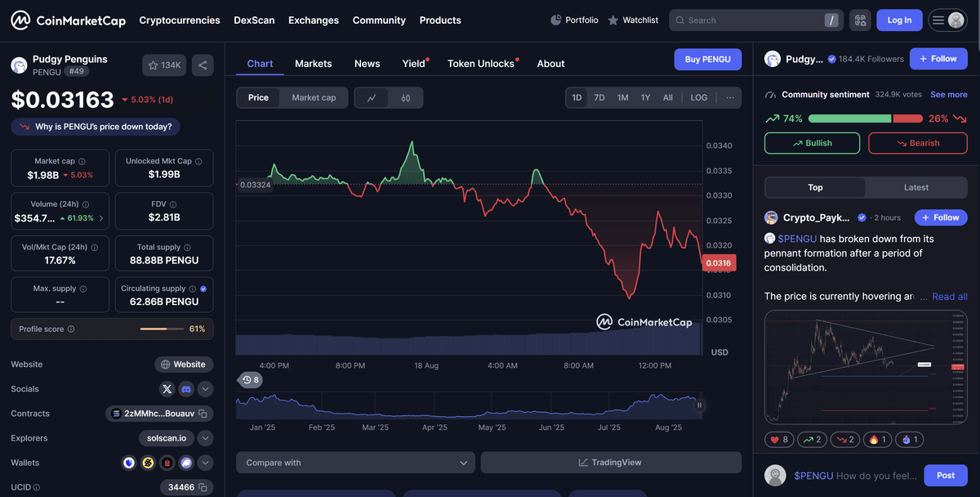This screenshot has height=497, width=980.
Task: Click Why is PENGU's price down today
Action: click(x=96, y=127)
